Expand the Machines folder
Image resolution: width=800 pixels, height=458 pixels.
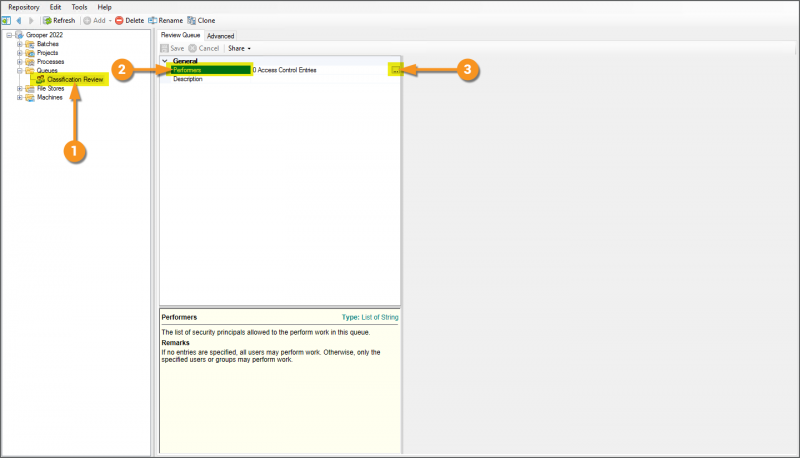[x=19, y=97]
